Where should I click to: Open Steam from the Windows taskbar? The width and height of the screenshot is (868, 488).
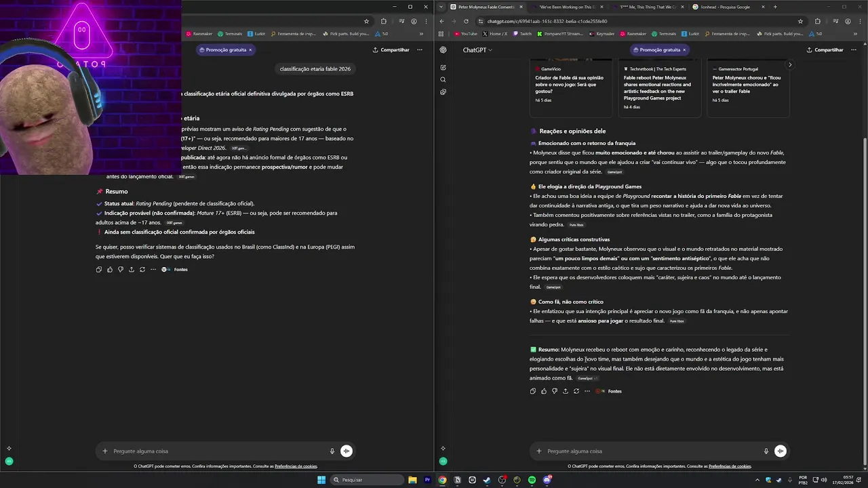[x=487, y=480]
